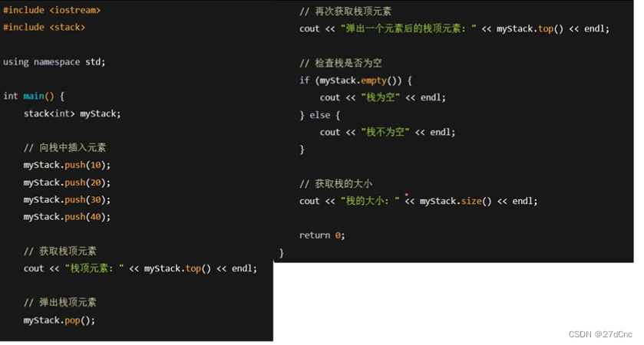Click the '#include <stack>' line

[44, 28]
